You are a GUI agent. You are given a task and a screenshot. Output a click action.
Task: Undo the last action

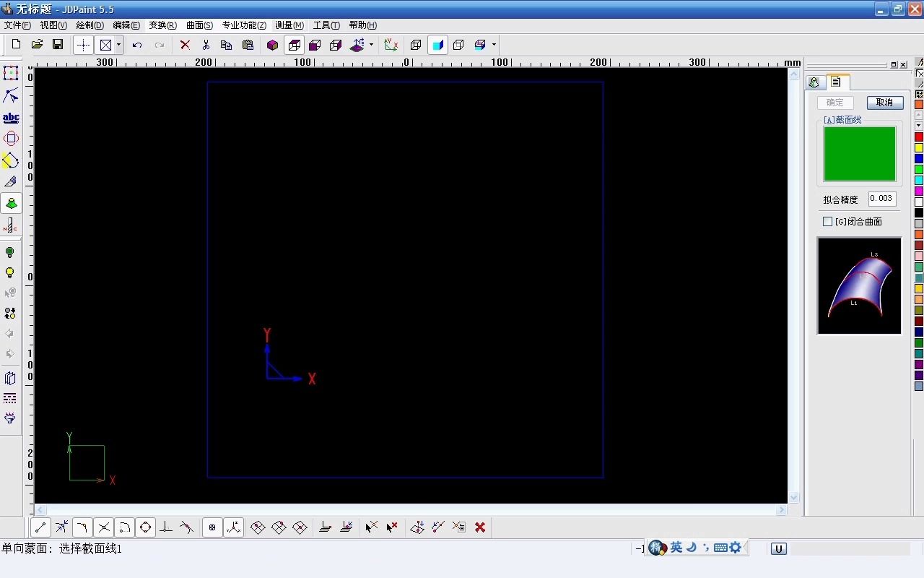click(x=137, y=44)
